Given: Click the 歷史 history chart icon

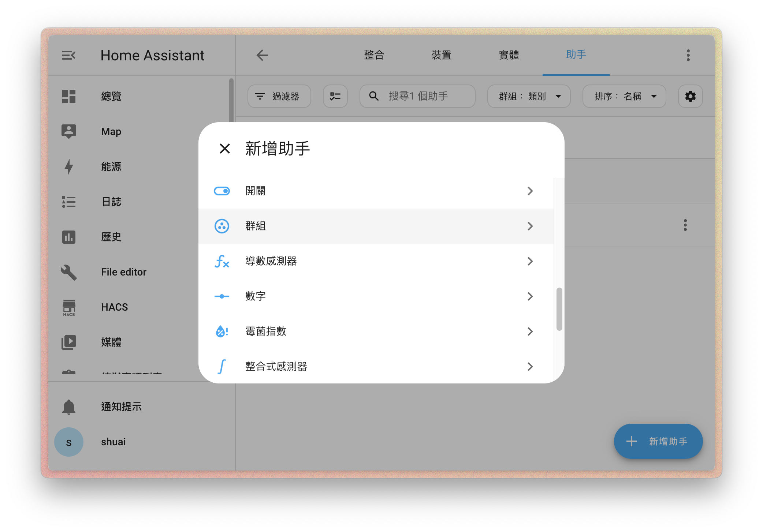Looking at the screenshot, I should [69, 236].
